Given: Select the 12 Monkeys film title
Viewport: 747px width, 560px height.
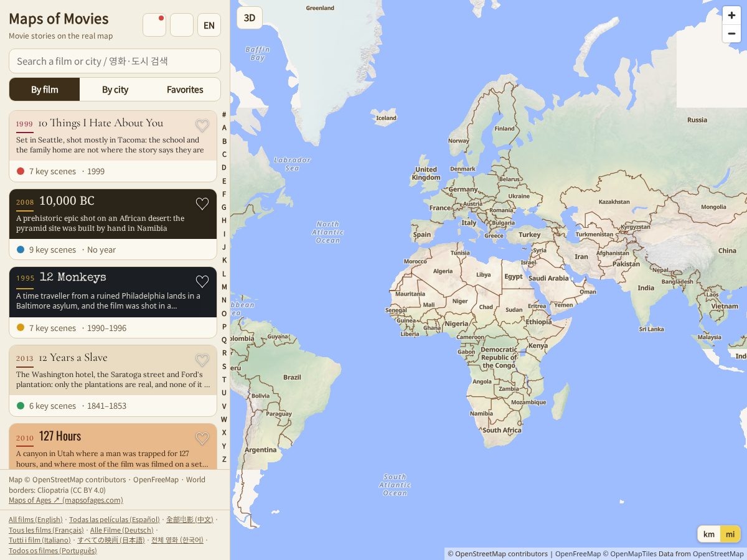Looking at the screenshot, I should (x=73, y=277).
